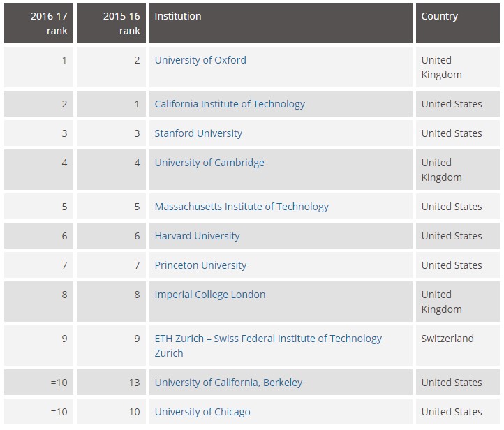Open the Stanford University link
This screenshot has width=504, height=430.
(x=198, y=133)
